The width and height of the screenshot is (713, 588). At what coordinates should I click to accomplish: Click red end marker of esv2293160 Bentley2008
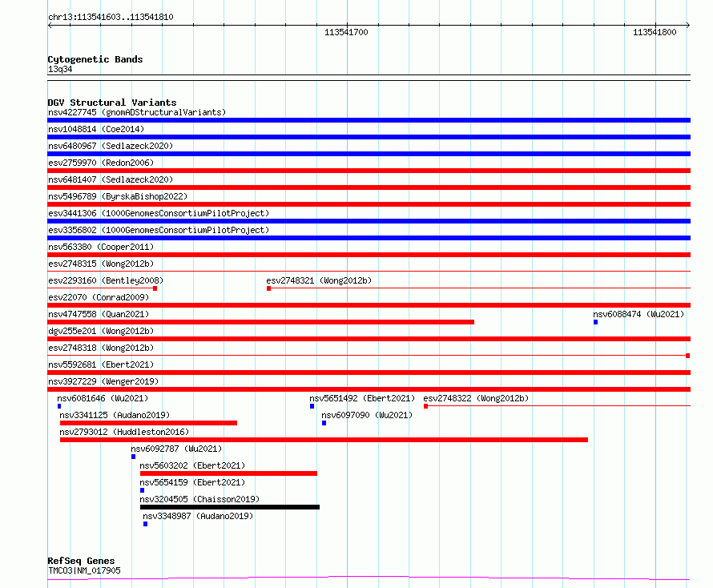point(155,288)
